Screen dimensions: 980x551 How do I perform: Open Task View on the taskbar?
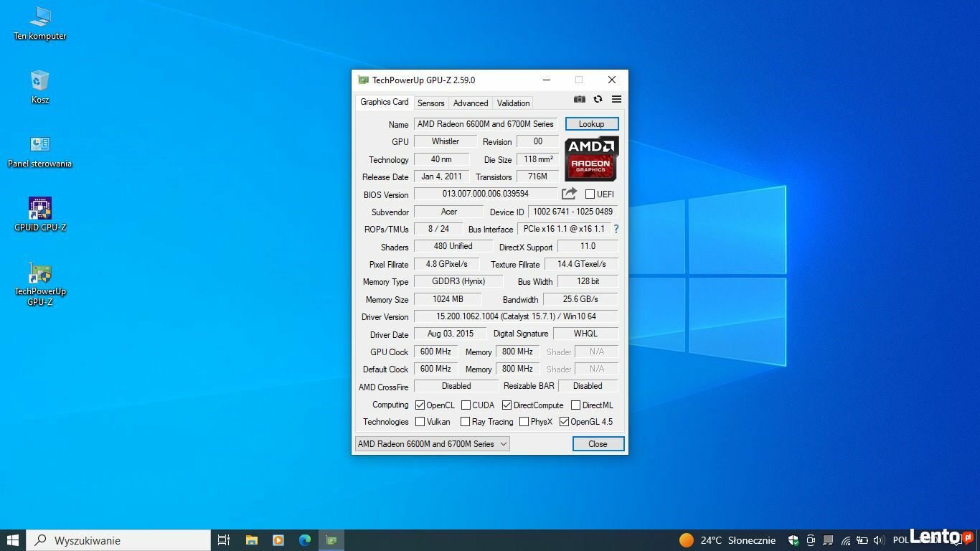224,540
